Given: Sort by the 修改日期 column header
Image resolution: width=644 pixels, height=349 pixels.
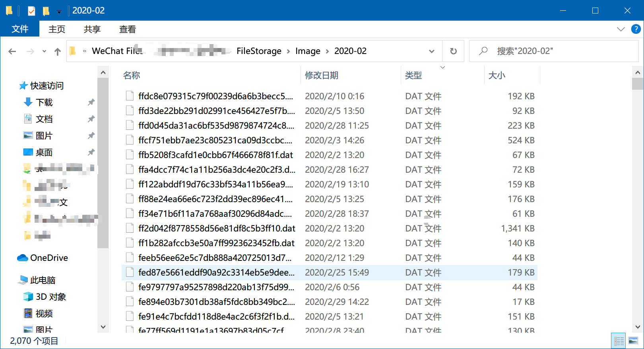Looking at the screenshot, I should tap(351, 75).
